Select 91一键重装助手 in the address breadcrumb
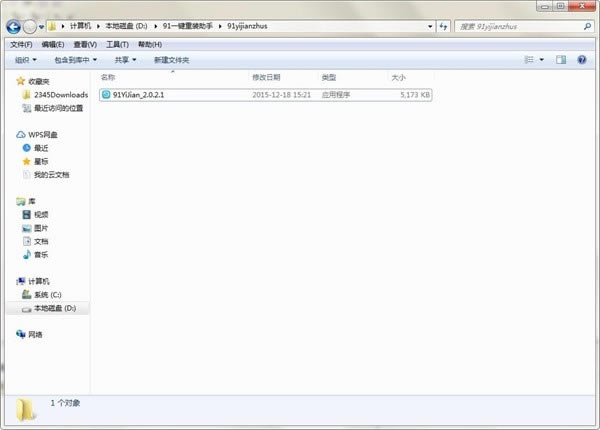The image size is (600, 430). click(188, 26)
